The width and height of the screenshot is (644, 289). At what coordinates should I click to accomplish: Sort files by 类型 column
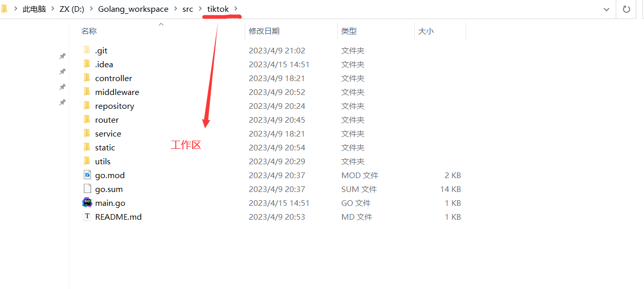click(349, 31)
